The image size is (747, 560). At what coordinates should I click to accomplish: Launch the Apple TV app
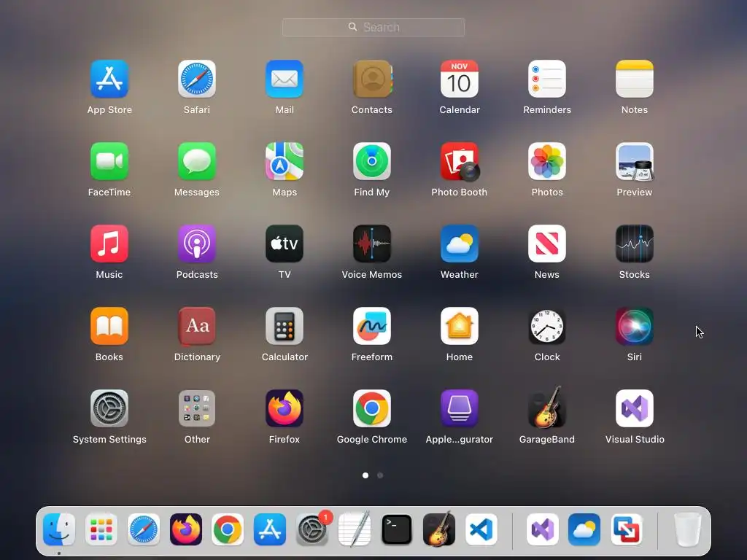click(x=285, y=244)
